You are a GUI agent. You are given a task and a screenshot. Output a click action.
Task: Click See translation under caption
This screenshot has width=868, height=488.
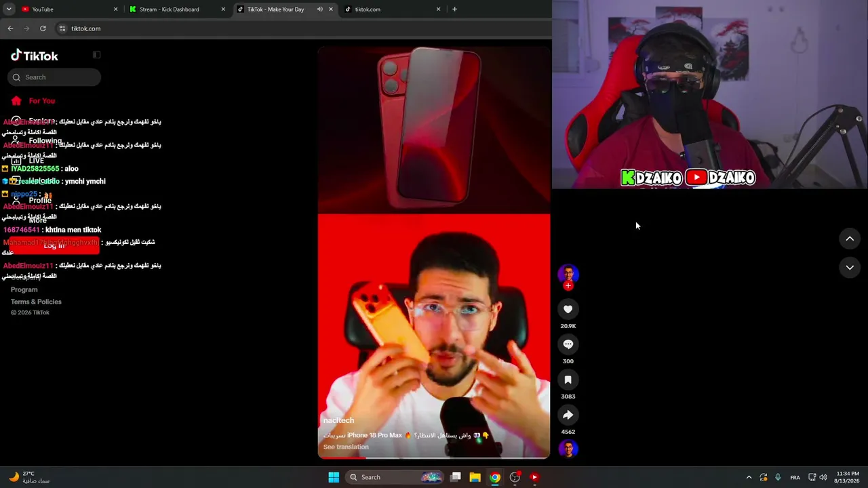point(346,447)
